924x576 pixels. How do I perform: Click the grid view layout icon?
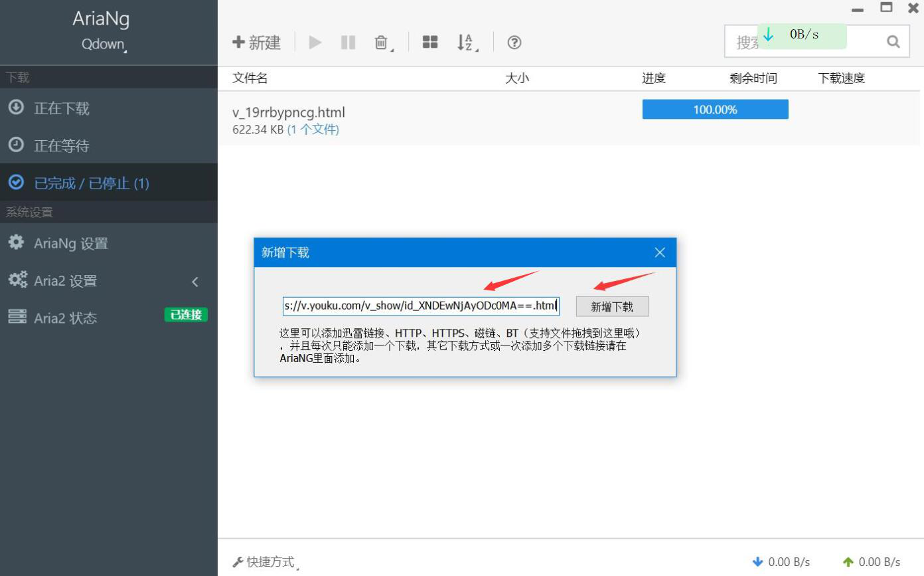click(x=430, y=41)
